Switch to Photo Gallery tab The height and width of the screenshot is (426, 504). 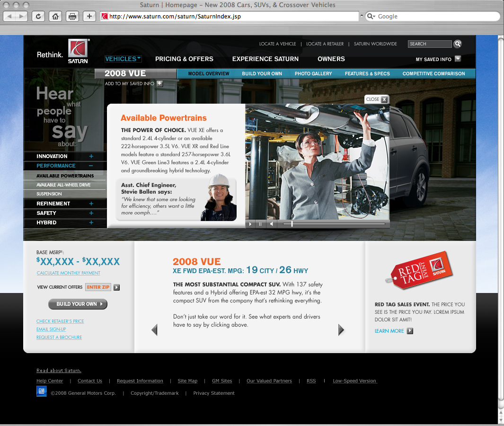click(313, 74)
